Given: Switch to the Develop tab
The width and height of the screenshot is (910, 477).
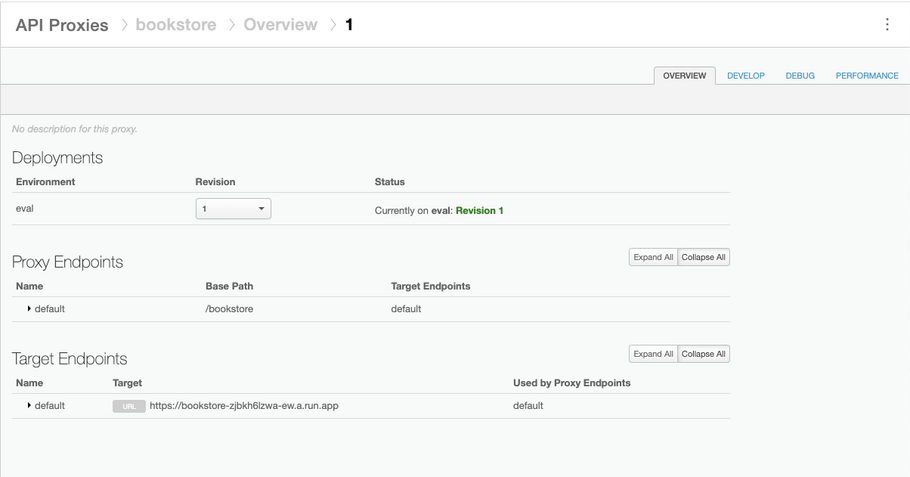Looking at the screenshot, I should click(x=745, y=76).
